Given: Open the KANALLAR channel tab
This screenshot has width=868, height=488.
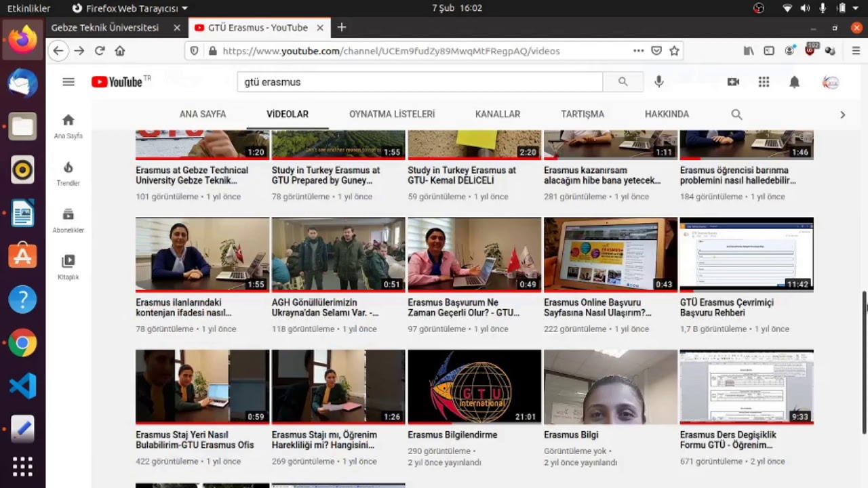Looking at the screenshot, I should [498, 115].
